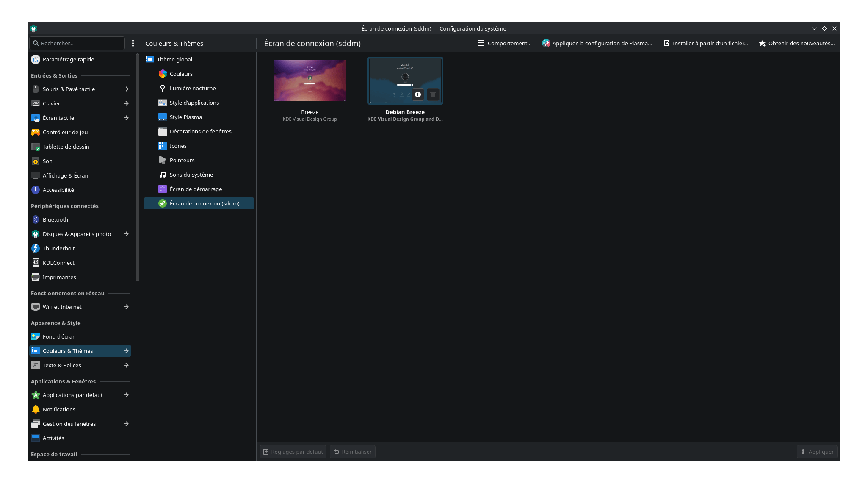Open Notifications settings

pyautogui.click(x=80, y=409)
